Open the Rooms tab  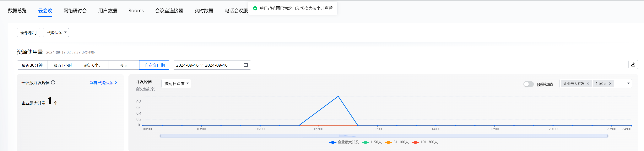136,10
